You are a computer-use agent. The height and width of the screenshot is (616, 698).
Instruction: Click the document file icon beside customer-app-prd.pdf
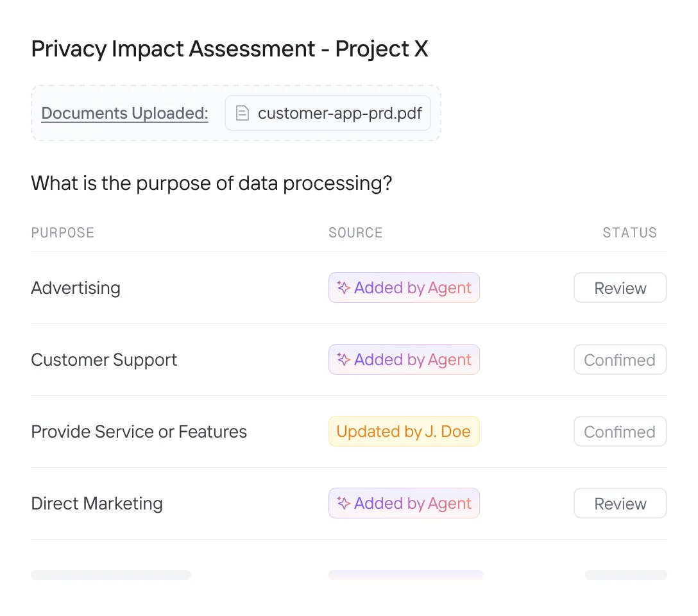point(242,113)
